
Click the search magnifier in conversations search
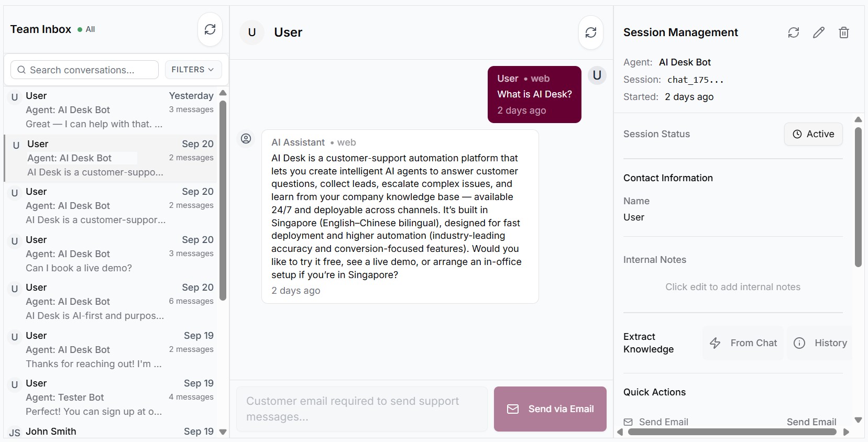pyautogui.click(x=21, y=70)
